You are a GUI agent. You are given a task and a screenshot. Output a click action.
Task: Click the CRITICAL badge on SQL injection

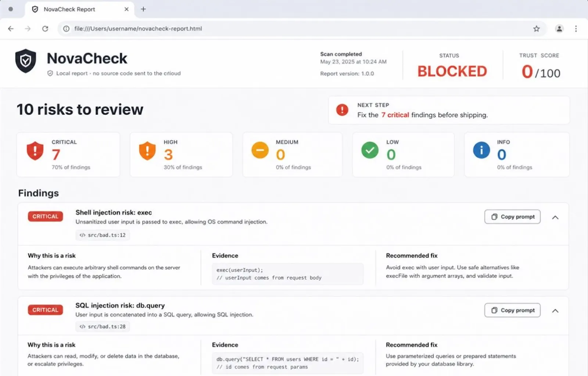(46, 310)
